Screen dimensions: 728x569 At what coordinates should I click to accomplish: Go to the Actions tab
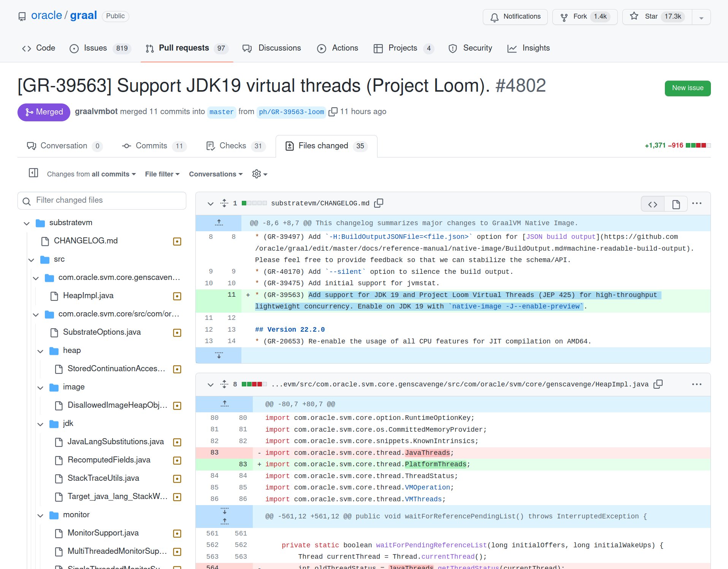338,48
